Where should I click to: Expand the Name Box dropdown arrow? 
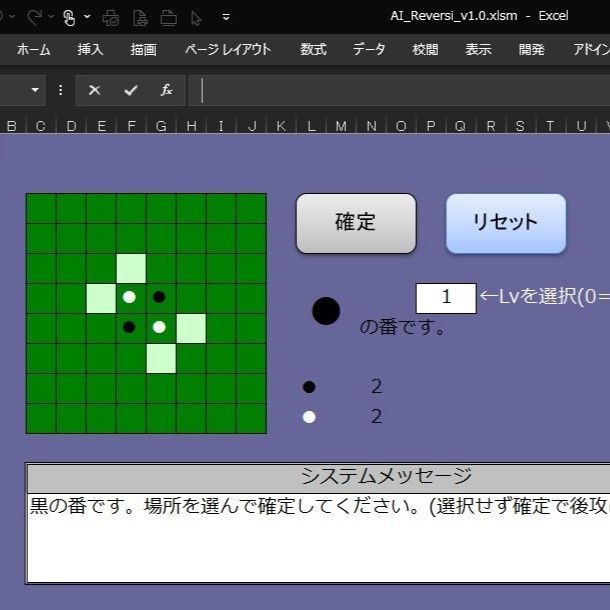35,90
